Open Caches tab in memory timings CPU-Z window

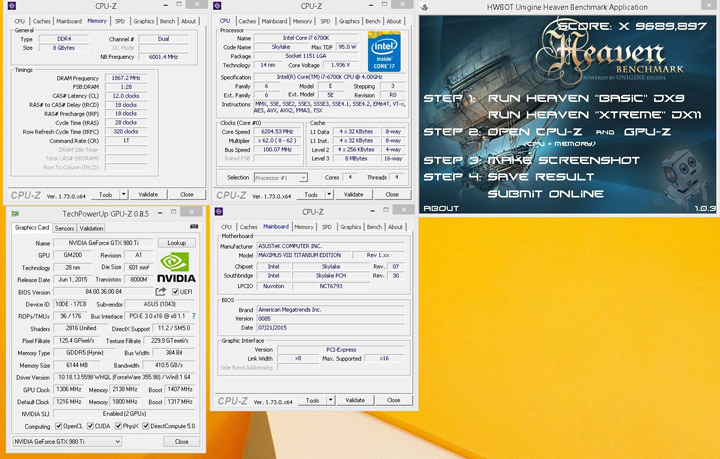pos(41,21)
